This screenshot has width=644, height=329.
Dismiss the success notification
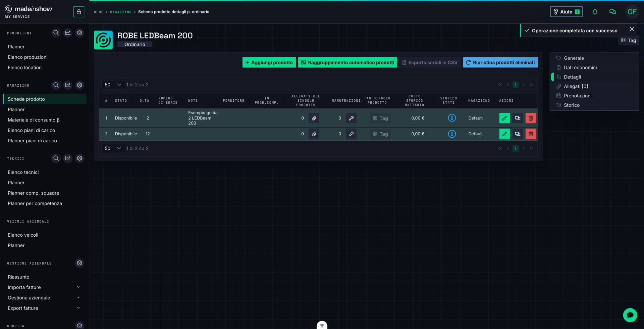coord(632,29)
